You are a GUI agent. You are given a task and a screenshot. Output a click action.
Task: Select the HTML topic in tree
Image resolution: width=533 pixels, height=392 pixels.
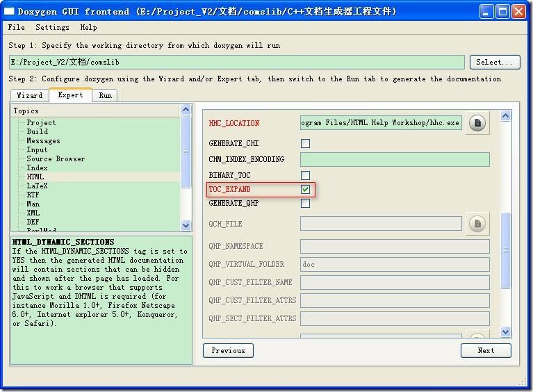click(x=35, y=177)
